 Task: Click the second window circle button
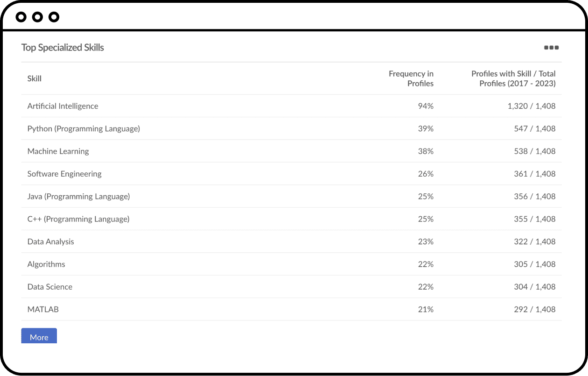pos(37,17)
